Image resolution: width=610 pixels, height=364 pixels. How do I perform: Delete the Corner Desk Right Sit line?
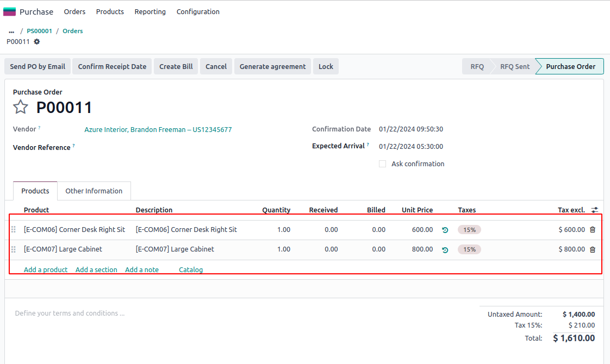[593, 230]
